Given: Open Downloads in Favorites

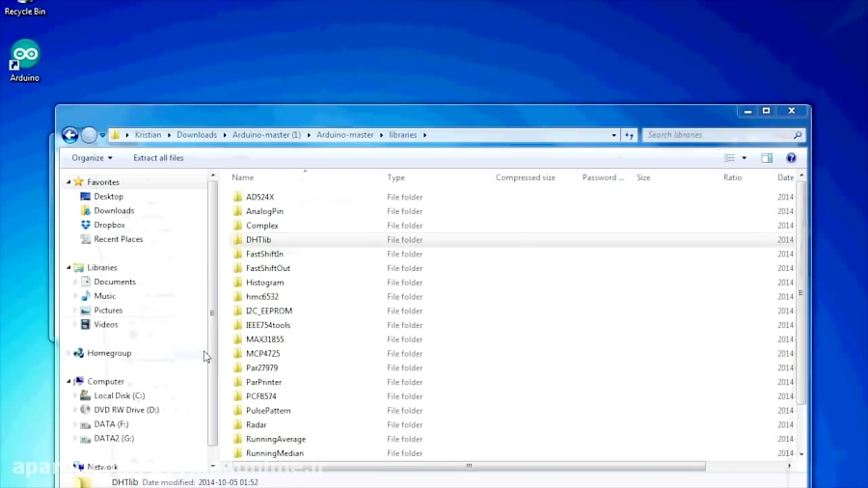Looking at the screenshot, I should coord(114,211).
